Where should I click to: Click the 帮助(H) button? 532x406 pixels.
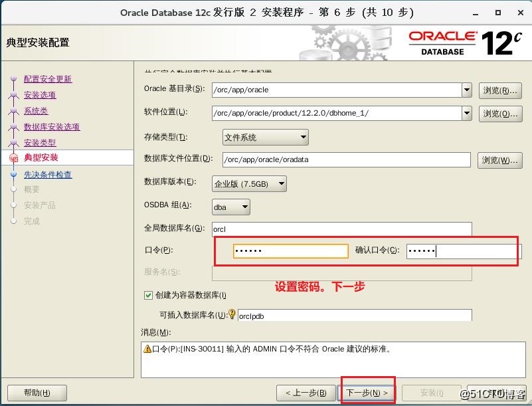37,393
